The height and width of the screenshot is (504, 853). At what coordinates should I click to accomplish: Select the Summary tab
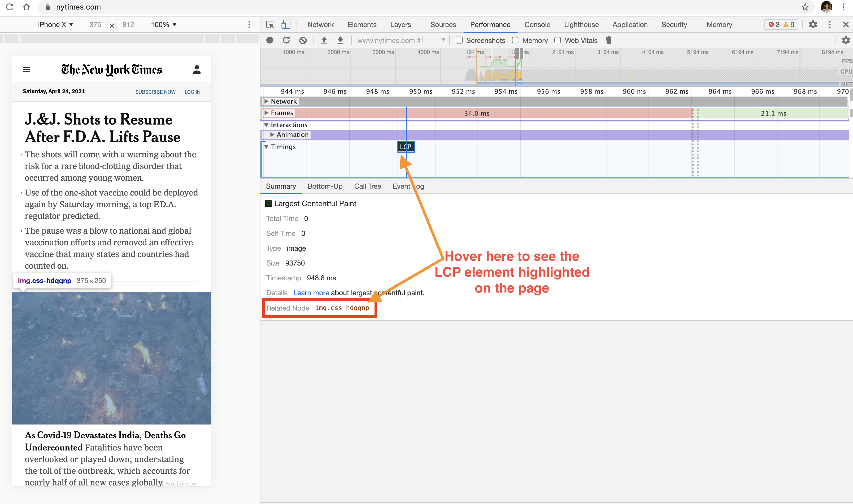click(x=281, y=186)
